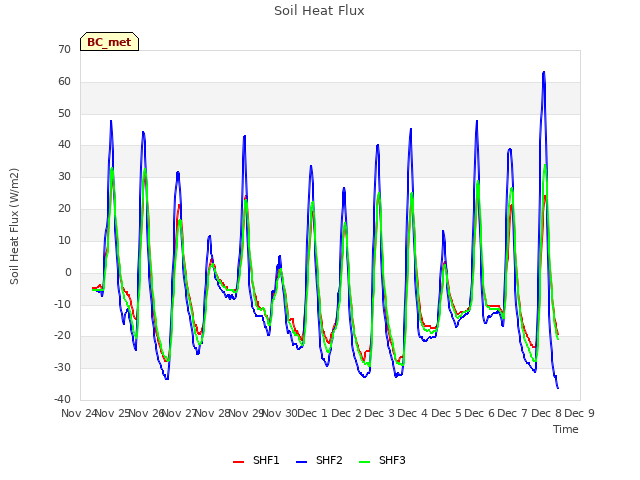This screenshot has width=640, height=480.
Task: Click the lowest blue SHF2 point below -35
Action: pos(558,387)
